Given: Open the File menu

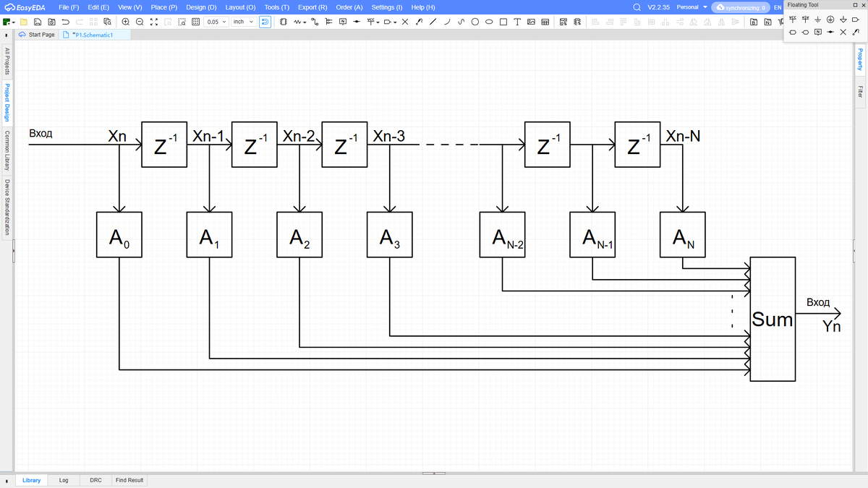Looking at the screenshot, I should point(69,7).
